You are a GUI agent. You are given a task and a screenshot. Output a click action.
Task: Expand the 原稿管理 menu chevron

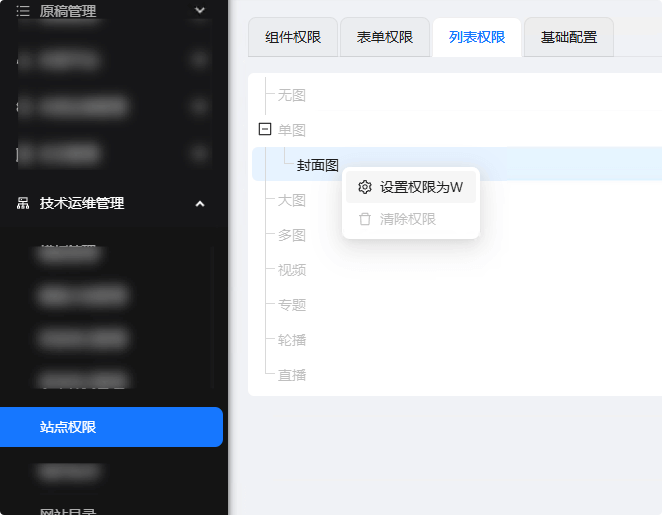coord(199,11)
